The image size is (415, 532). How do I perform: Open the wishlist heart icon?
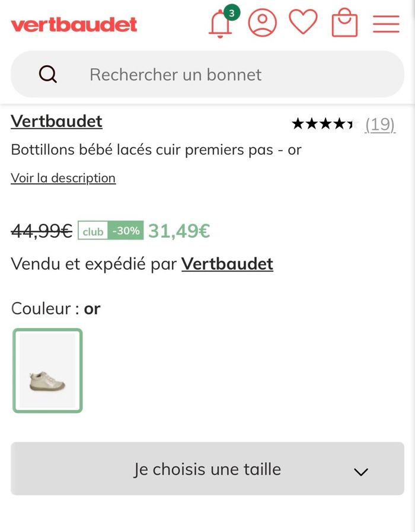coord(303,23)
